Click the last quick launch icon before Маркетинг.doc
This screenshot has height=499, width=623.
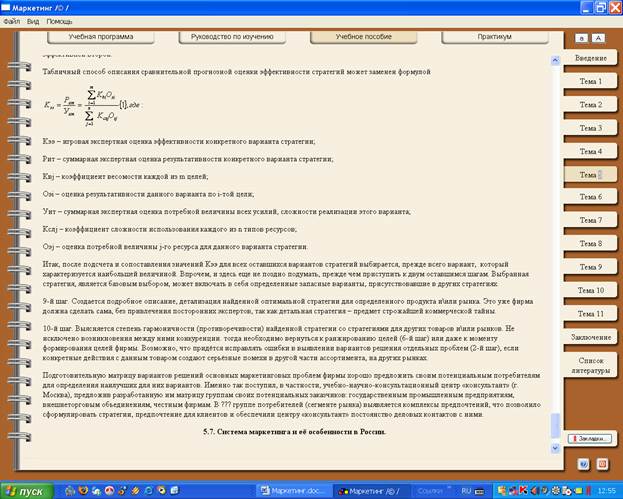(x=175, y=491)
